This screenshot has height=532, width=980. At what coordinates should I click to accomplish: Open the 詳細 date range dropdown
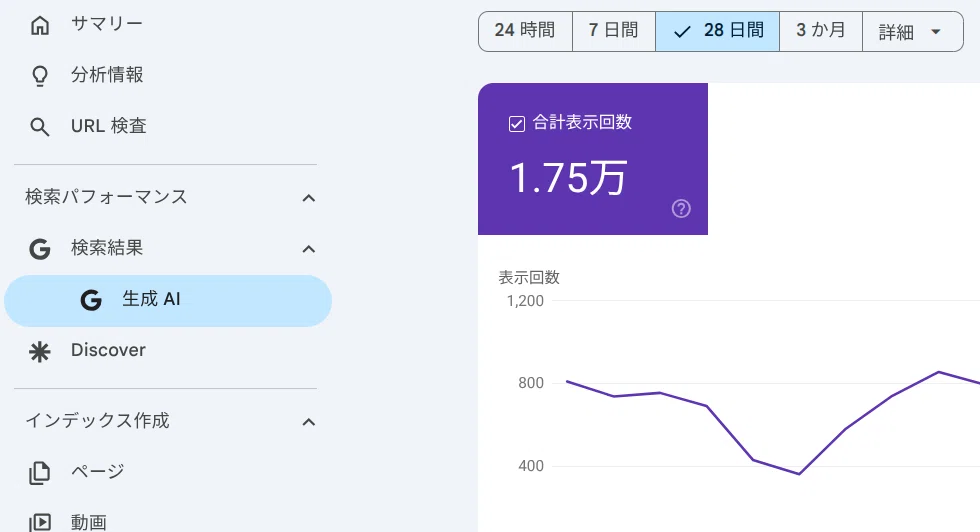(912, 31)
